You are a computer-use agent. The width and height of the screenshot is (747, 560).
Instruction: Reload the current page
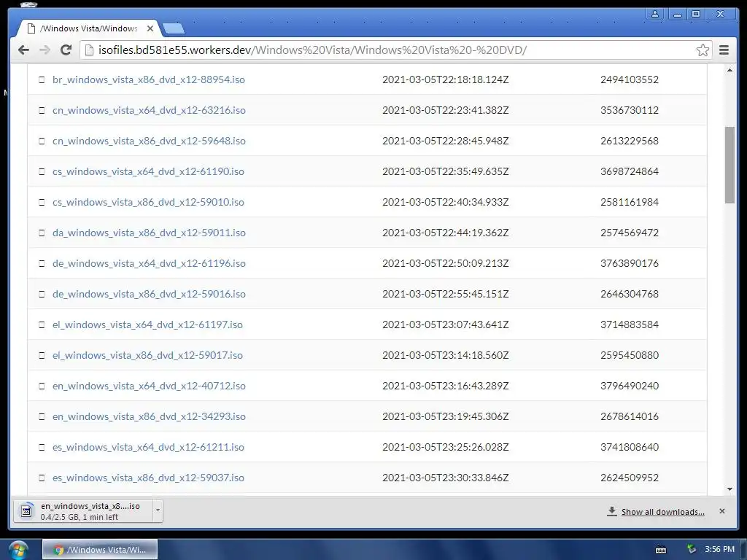coord(66,50)
